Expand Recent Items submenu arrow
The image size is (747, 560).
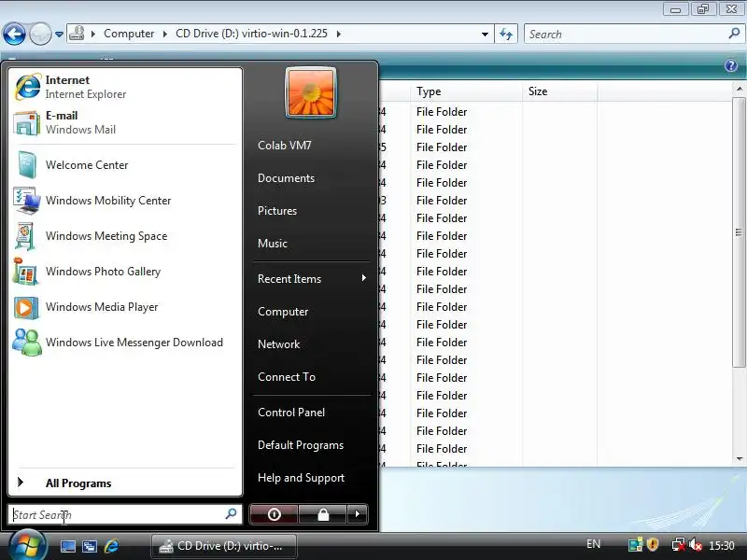pyautogui.click(x=364, y=277)
